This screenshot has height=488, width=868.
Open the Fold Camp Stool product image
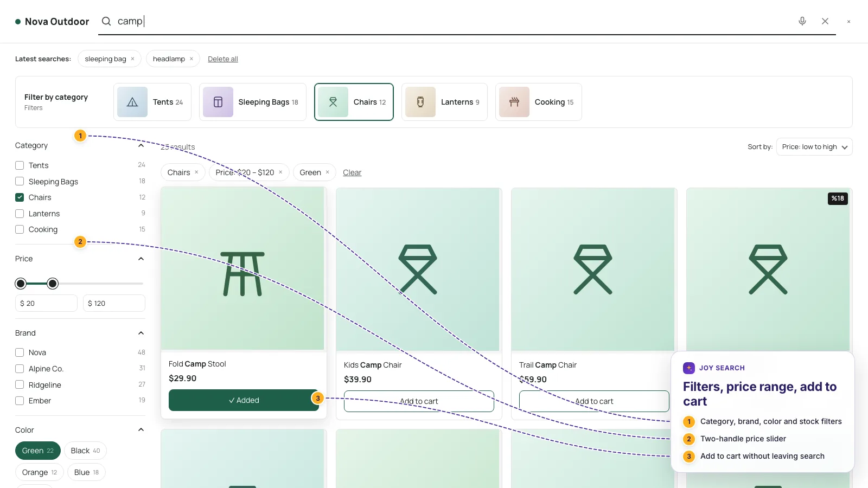pyautogui.click(x=242, y=268)
